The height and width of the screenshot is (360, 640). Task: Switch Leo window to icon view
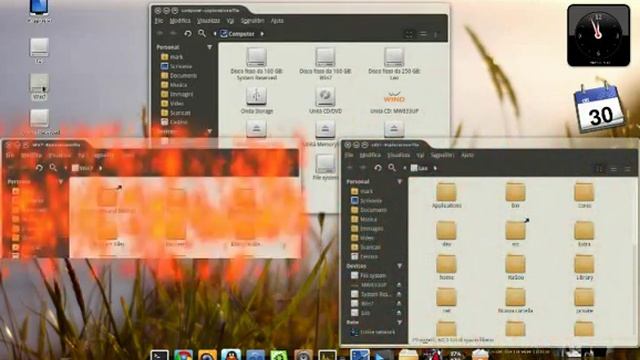(599, 169)
